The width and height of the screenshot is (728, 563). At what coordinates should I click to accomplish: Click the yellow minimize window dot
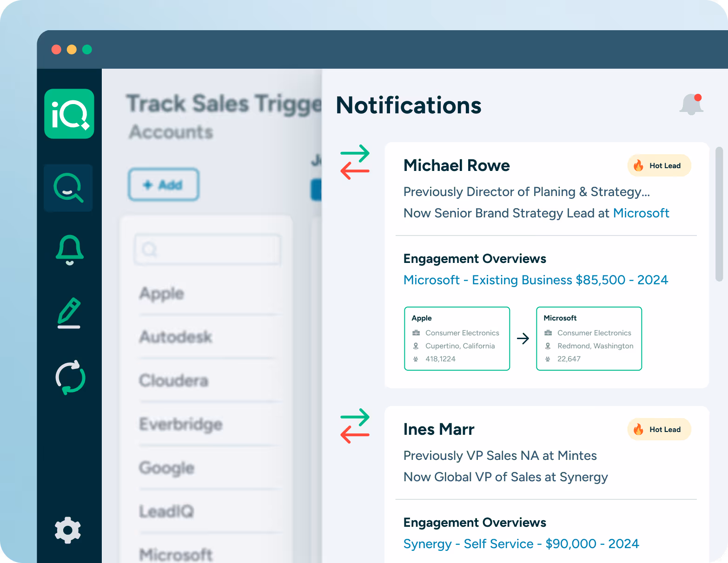click(72, 49)
